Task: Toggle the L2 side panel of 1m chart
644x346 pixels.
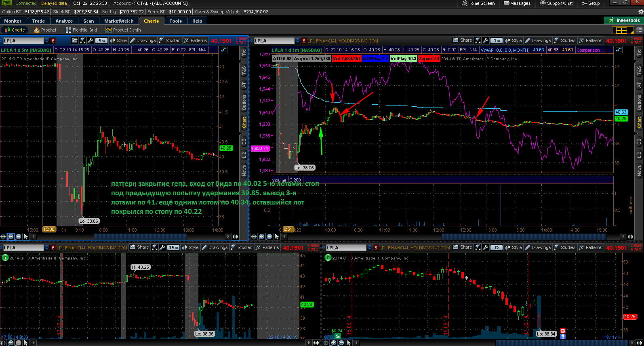Action: click(x=639, y=155)
